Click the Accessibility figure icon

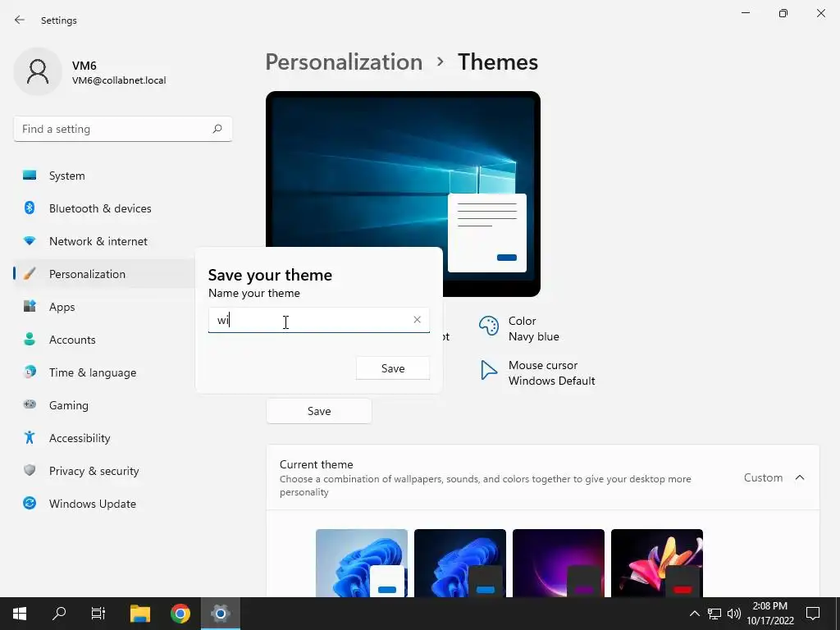30,438
